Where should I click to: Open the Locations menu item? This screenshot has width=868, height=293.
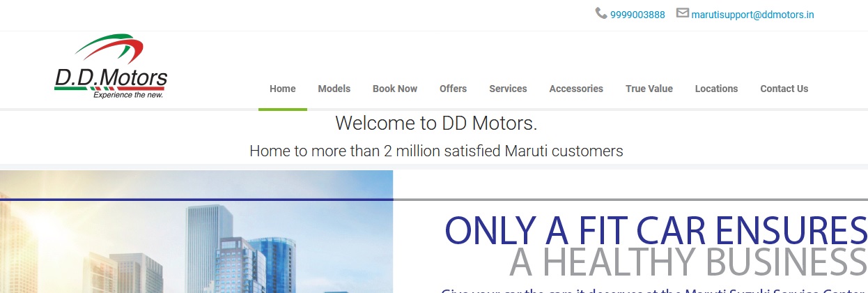coord(716,89)
